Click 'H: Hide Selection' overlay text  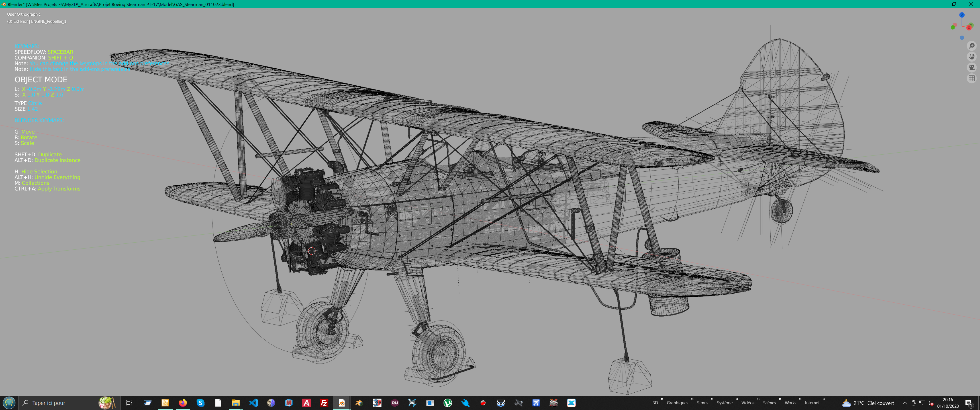point(36,171)
